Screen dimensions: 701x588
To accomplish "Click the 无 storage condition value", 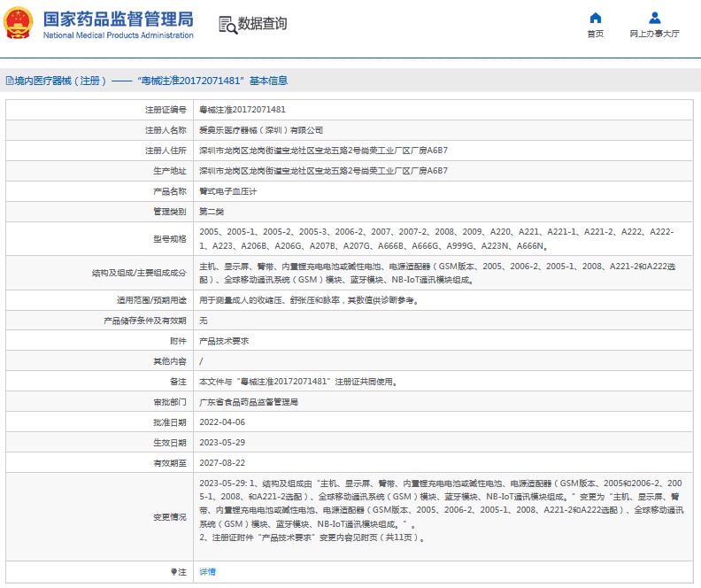I will tap(204, 321).
